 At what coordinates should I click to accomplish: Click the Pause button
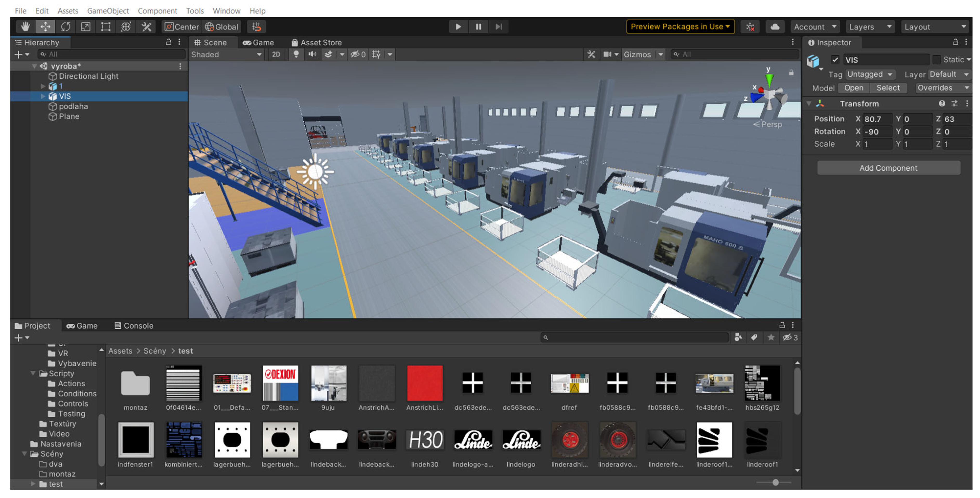(478, 26)
